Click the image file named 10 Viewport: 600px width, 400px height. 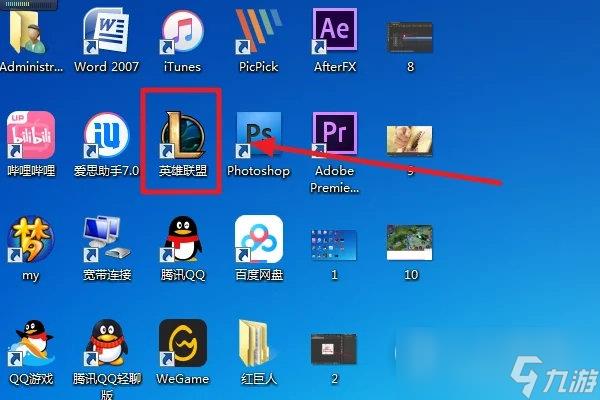[x=410, y=242]
